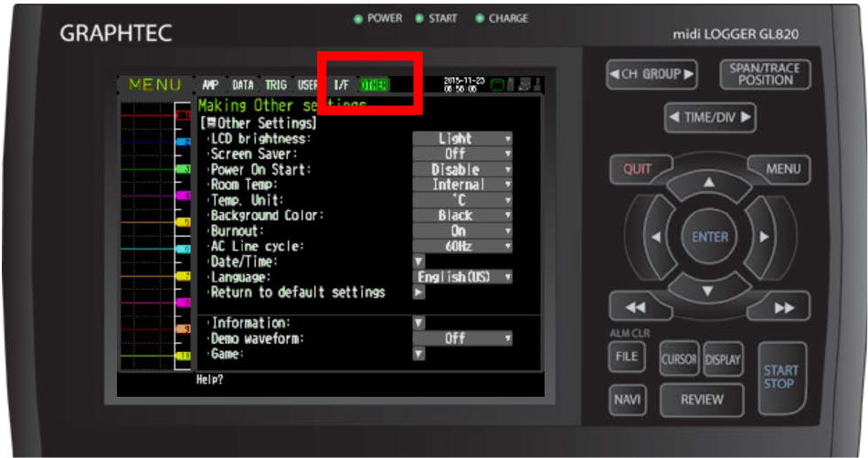The image size is (868, 458).
Task: Click the up arrow key
Action: pyautogui.click(x=709, y=184)
